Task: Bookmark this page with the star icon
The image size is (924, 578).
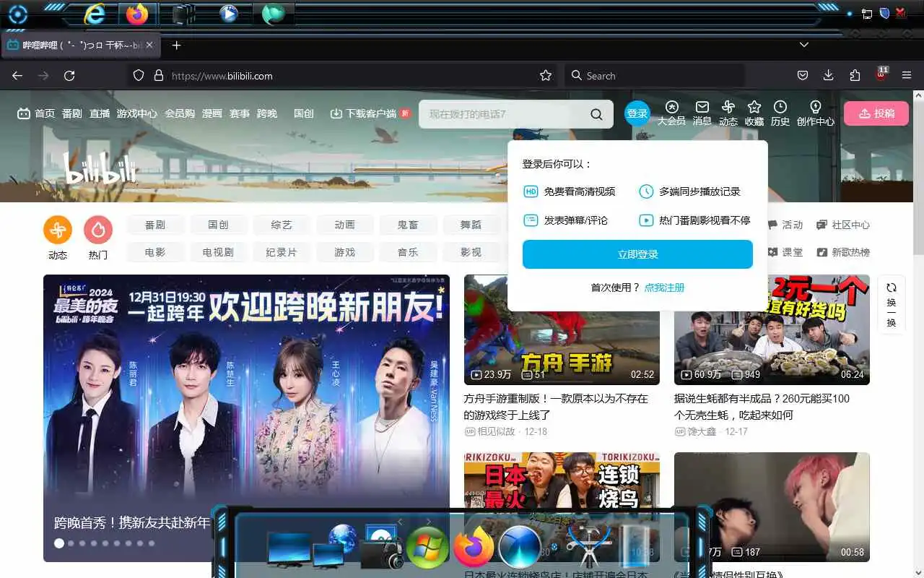Action: click(x=546, y=76)
